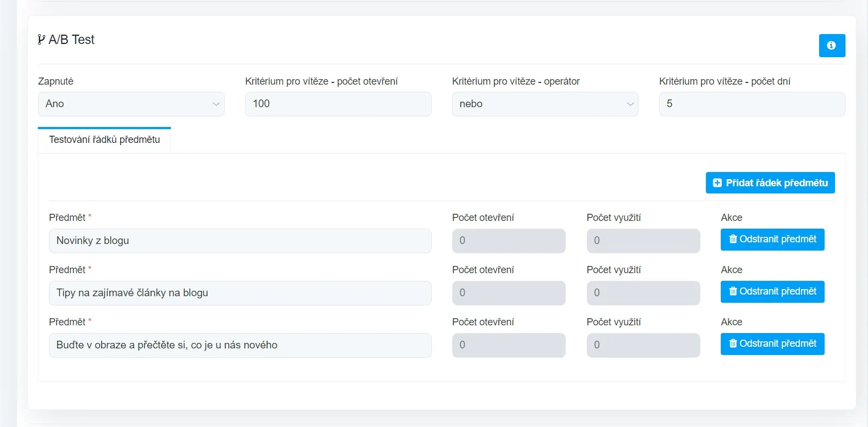
Task: Switch to Testování řádků předmětu tab
Action: tap(104, 140)
